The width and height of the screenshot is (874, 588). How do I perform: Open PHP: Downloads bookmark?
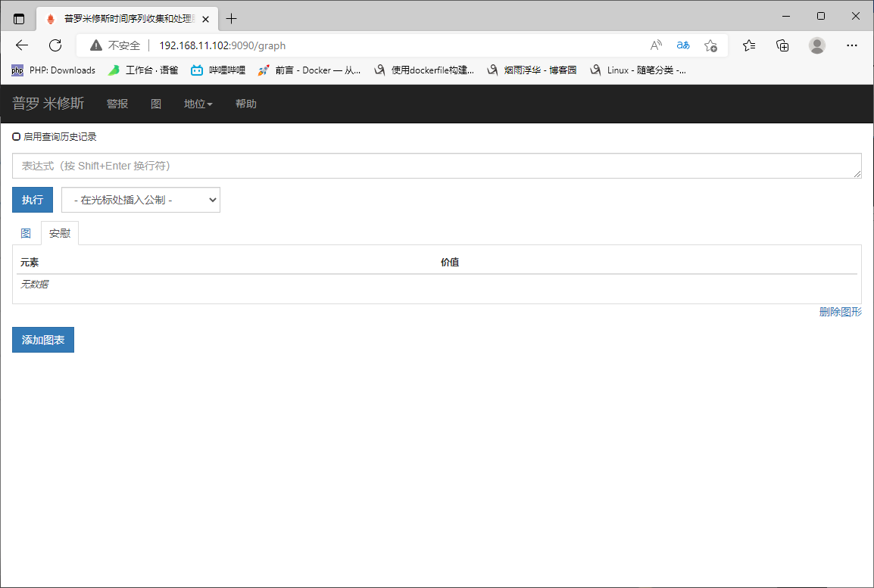pos(54,70)
